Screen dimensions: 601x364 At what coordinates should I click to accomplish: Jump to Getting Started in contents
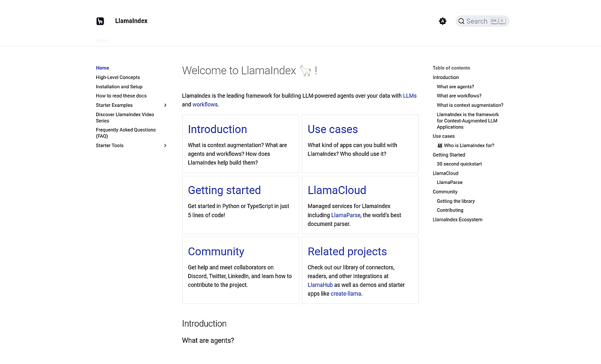449,155
